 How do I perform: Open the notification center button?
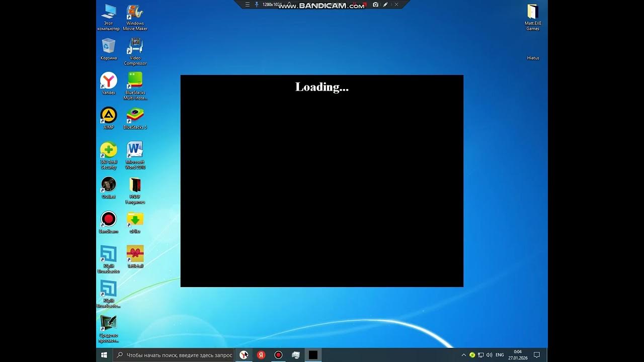point(536,355)
